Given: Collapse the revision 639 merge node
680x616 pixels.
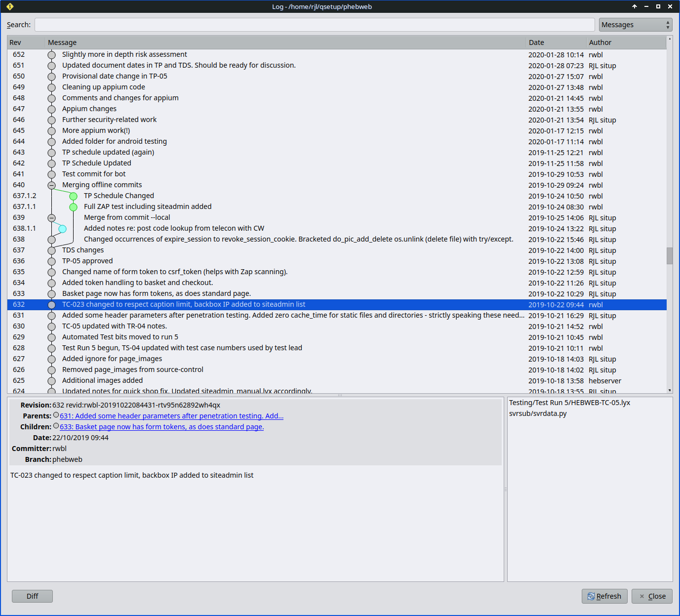Looking at the screenshot, I should [51, 218].
